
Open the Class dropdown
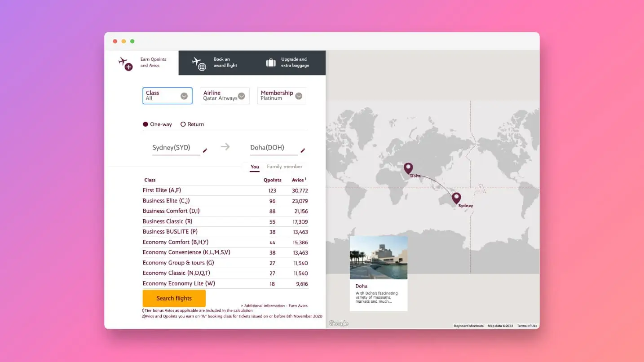[168, 96]
